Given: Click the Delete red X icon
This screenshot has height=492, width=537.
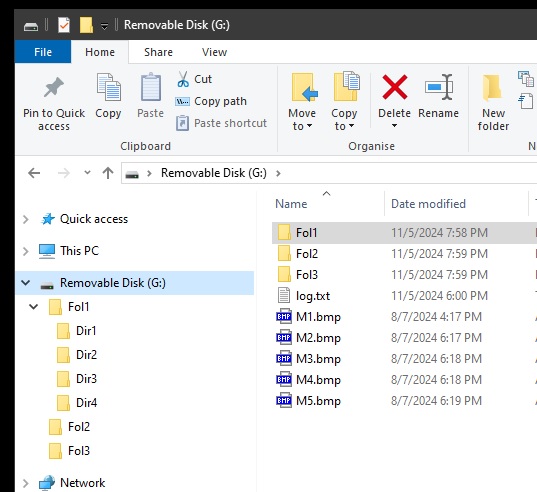Looking at the screenshot, I should click(395, 87).
